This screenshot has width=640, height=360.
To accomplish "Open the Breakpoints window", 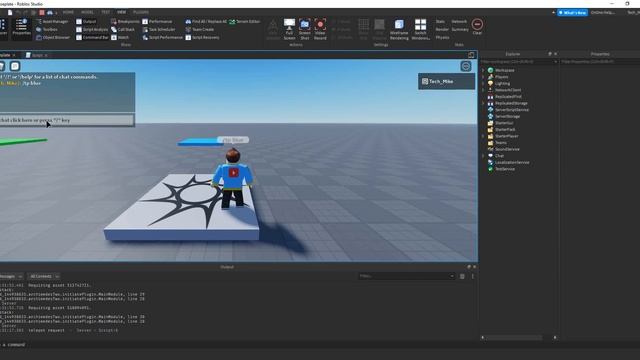I will (125, 21).
